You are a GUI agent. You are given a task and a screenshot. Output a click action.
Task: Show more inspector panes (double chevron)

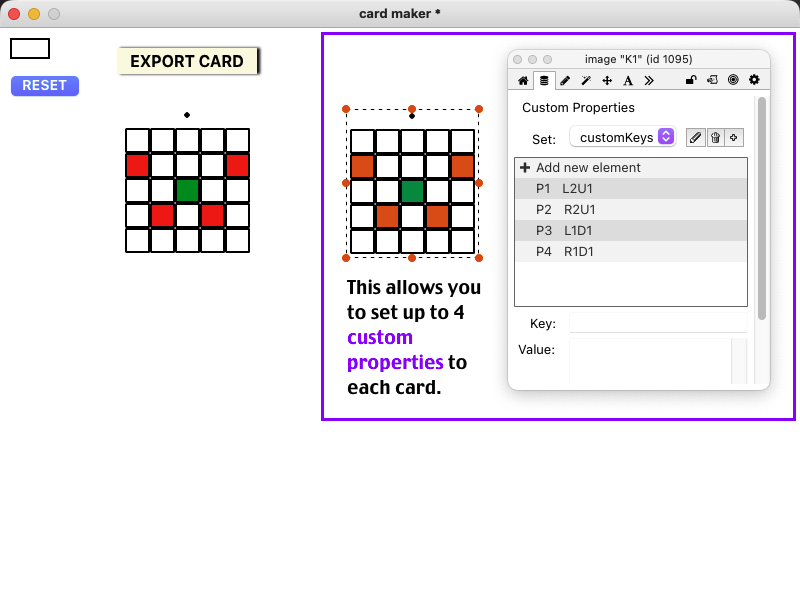coord(649,80)
